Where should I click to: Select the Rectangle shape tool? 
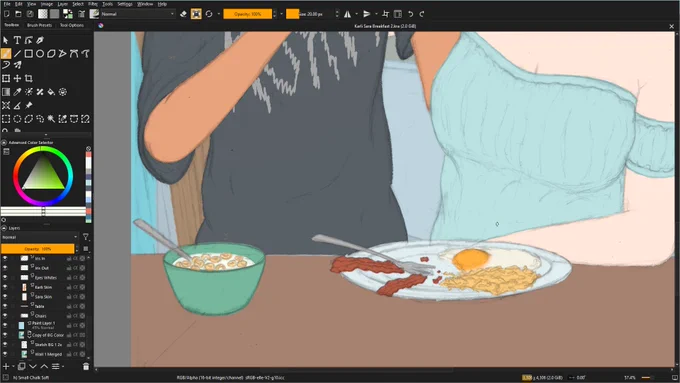[x=29, y=54]
